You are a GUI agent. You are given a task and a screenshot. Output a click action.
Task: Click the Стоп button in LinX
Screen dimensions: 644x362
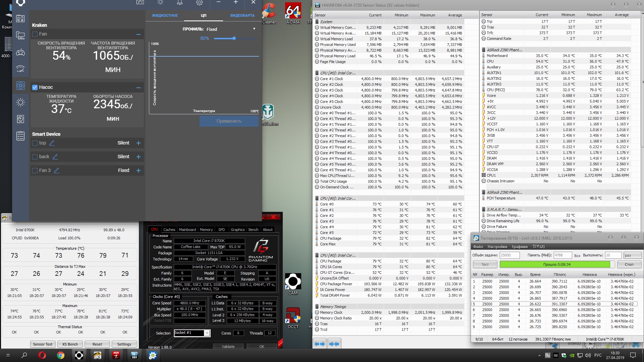[x=629, y=264]
